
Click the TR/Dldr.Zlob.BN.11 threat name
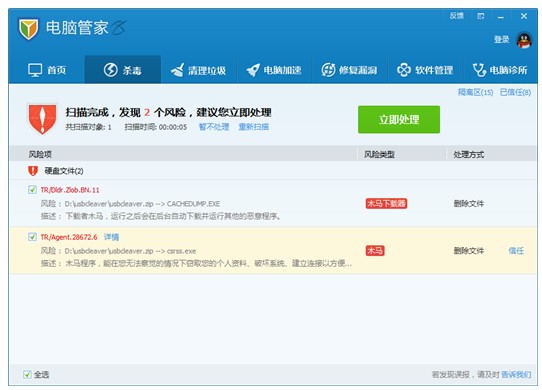[x=70, y=190]
